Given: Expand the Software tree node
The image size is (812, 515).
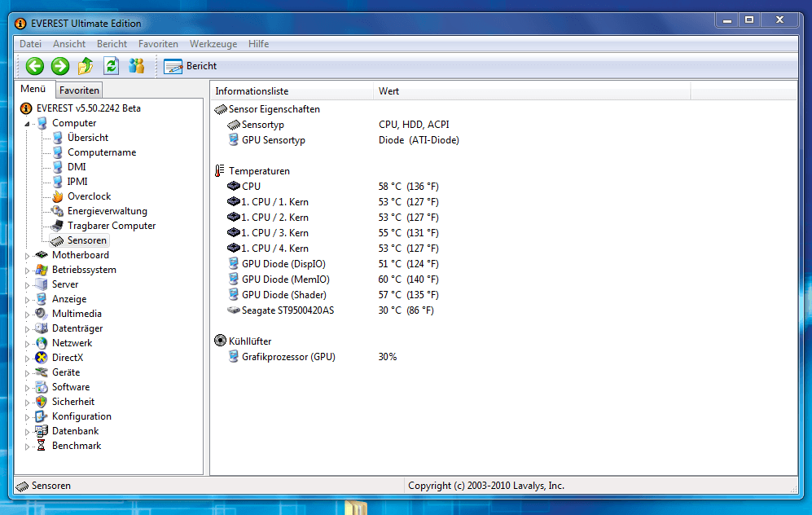Looking at the screenshot, I should (x=27, y=388).
